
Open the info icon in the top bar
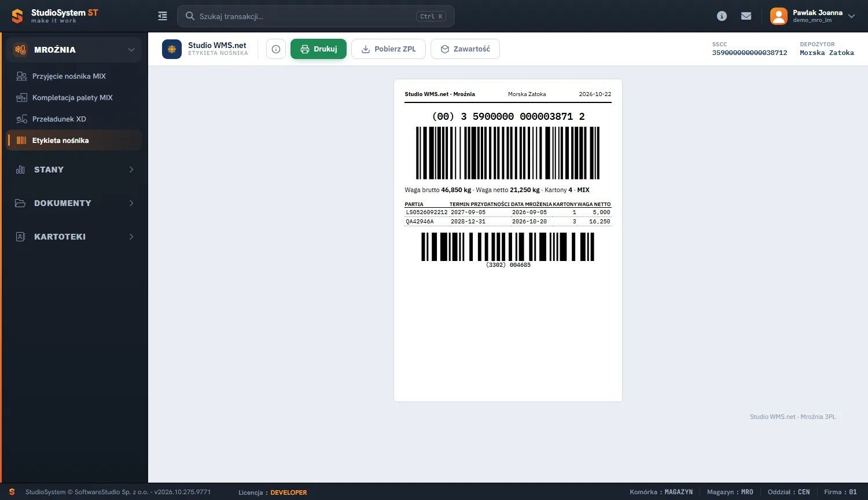pos(722,16)
